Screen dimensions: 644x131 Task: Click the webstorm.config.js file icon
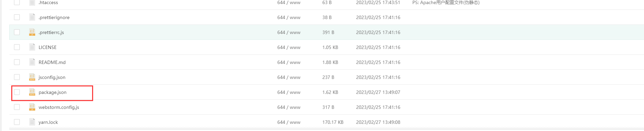point(32,107)
